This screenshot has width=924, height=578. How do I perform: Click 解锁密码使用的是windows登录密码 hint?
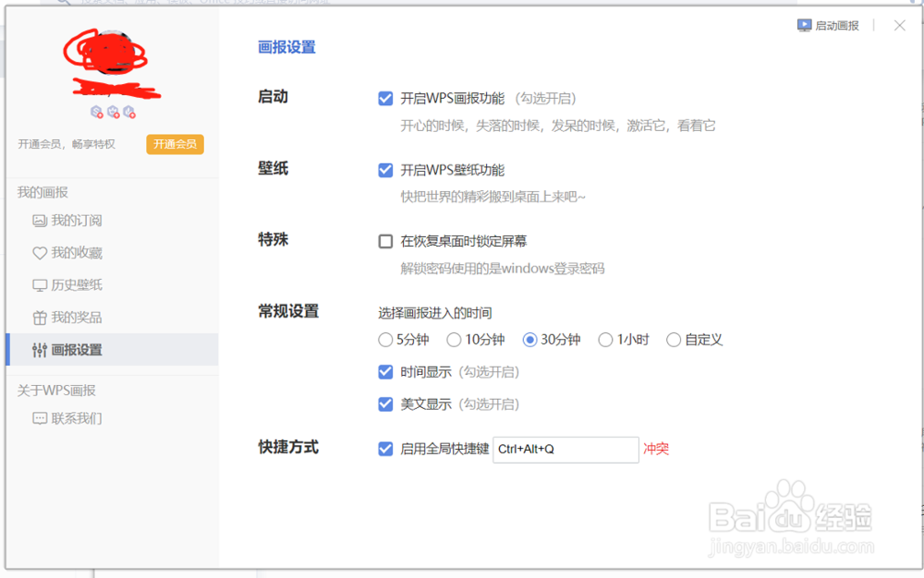(503, 269)
